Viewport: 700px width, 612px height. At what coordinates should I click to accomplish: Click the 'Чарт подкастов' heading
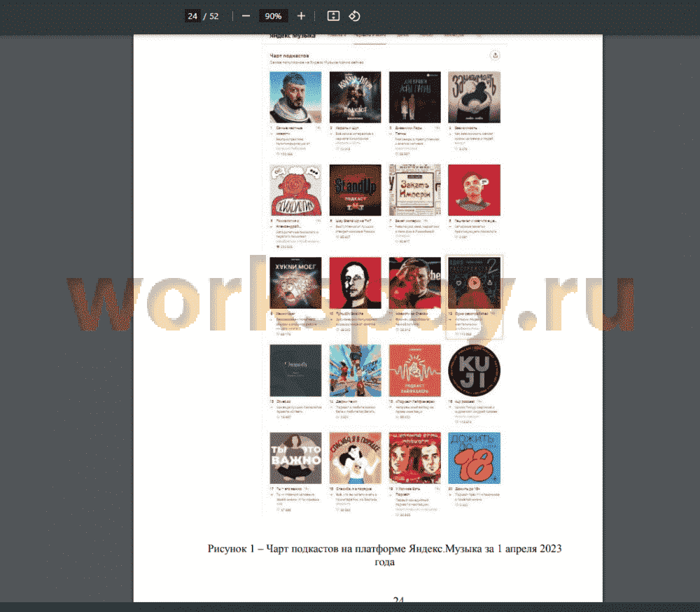[x=289, y=56]
